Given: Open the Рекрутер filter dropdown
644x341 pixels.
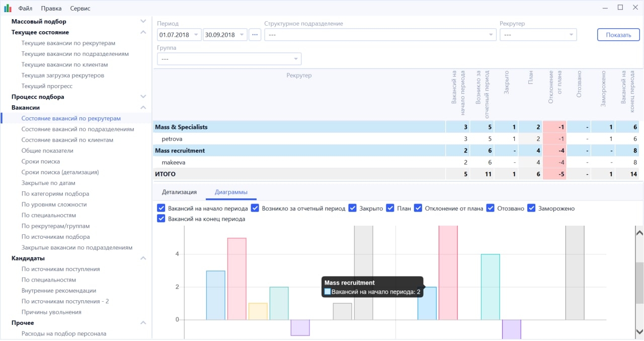Looking at the screenshot, I should 538,35.
